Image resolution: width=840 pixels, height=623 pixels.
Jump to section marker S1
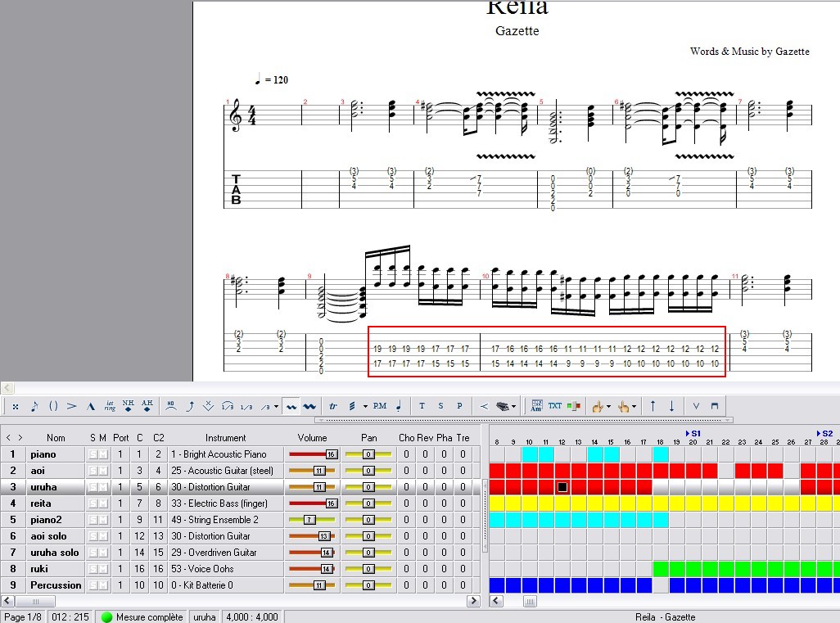pyautogui.click(x=693, y=433)
